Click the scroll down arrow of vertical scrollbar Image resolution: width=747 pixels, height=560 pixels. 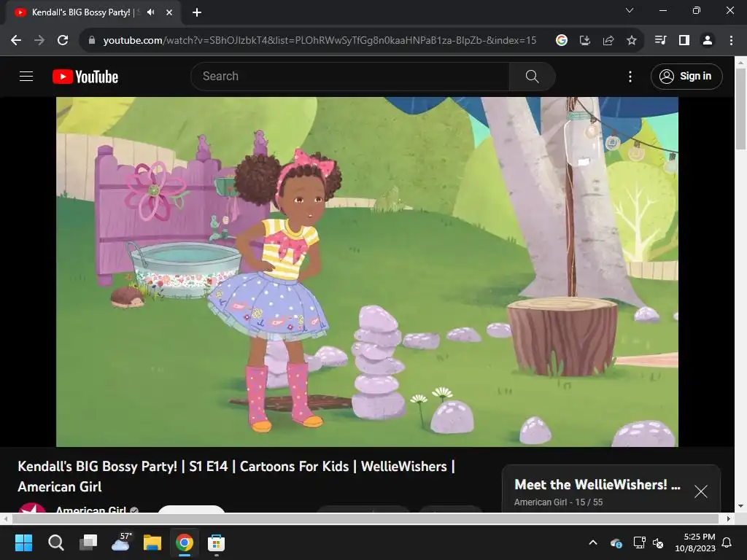tap(740, 506)
